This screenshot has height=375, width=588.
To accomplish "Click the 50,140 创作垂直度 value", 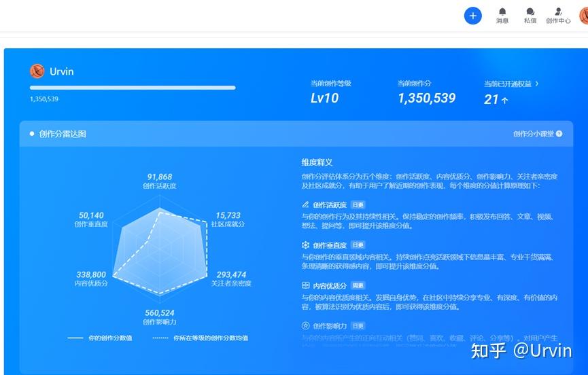I will coord(91,215).
